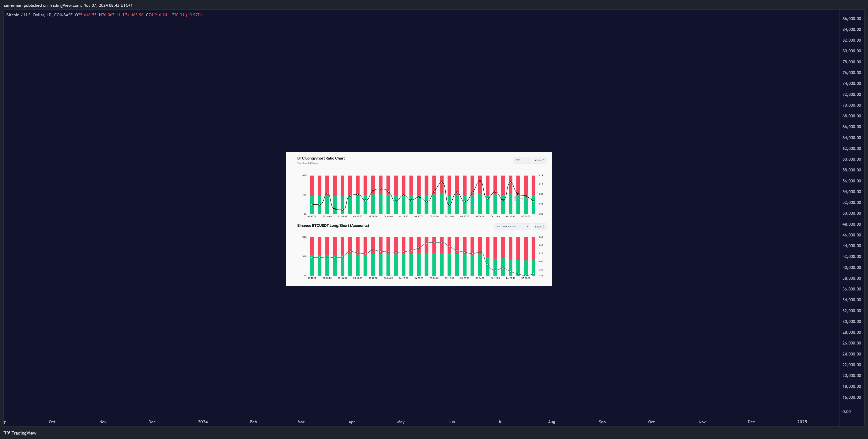Viewport: 868px width, 439px height.
Task: Click the 0.65 ratio axis label
Action: click(540, 276)
